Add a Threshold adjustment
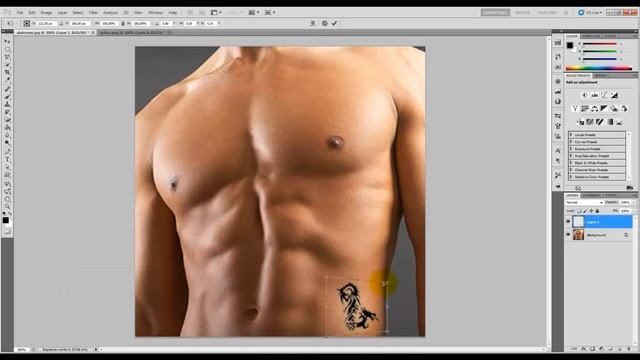The image size is (640, 360). point(600,122)
